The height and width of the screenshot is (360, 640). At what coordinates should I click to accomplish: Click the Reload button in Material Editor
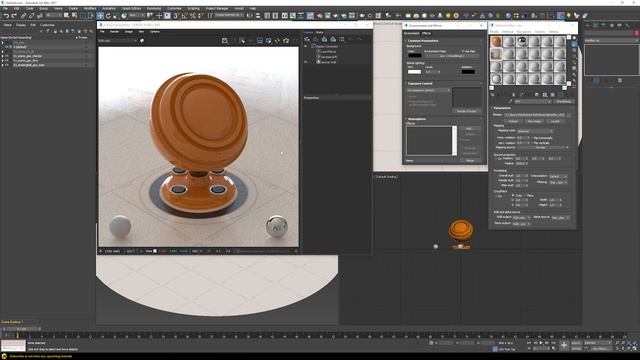[513, 121]
